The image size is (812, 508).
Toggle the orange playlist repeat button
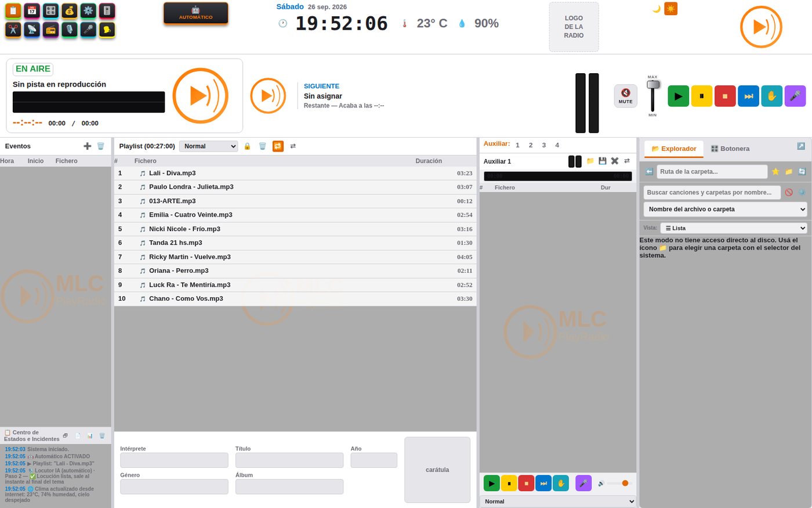click(278, 146)
